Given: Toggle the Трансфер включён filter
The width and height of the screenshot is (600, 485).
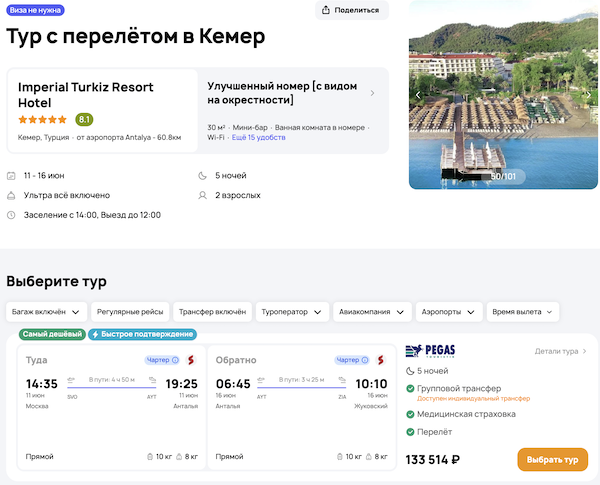Looking at the screenshot, I should [x=212, y=312].
